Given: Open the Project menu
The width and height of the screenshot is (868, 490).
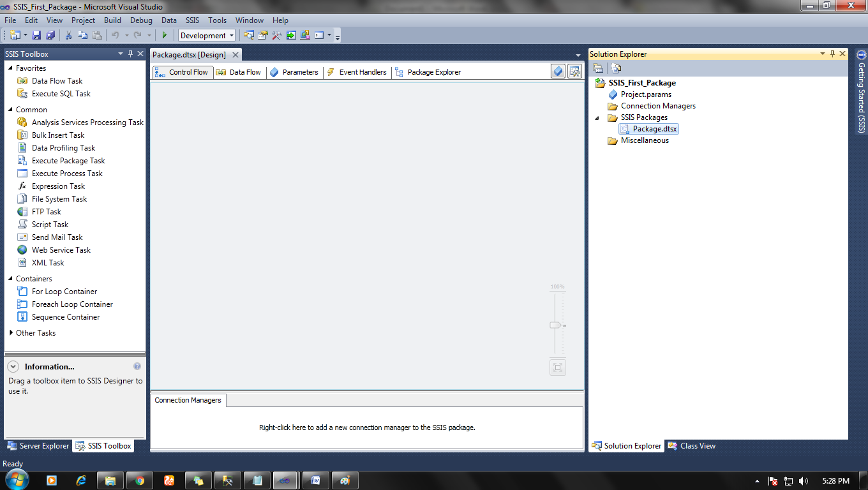Looking at the screenshot, I should [x=83, y=20].
